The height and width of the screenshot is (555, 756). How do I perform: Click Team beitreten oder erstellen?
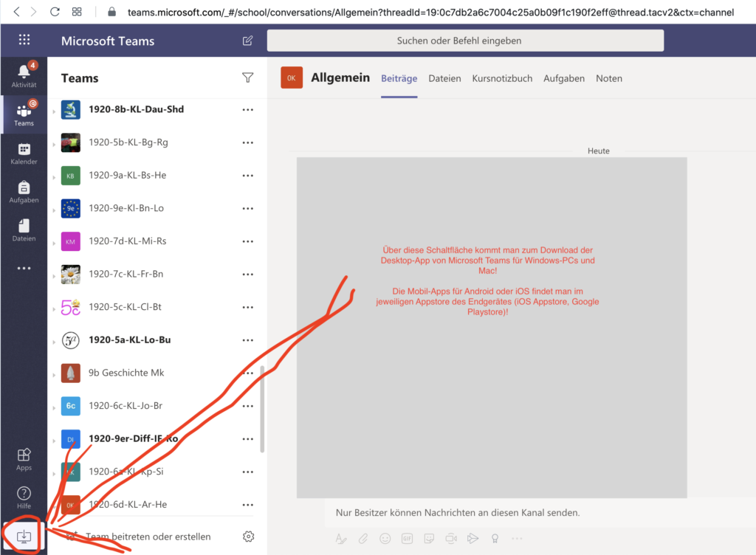point(148,537)
